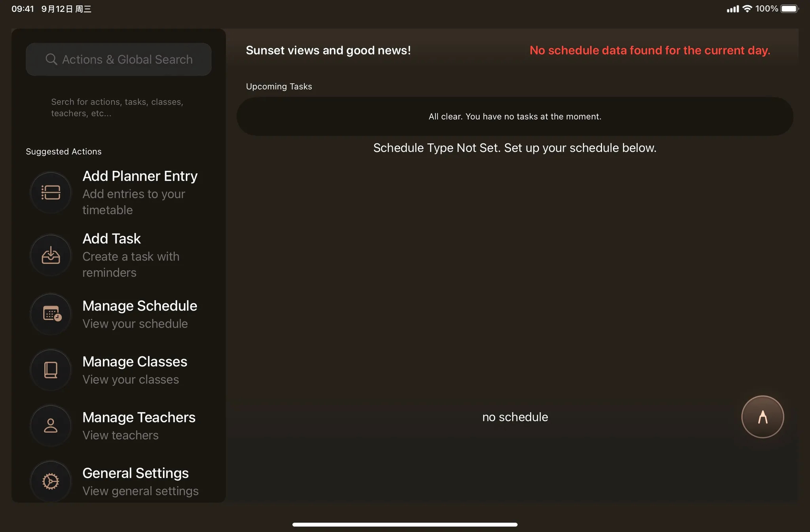The width and height of the screenshot is (810, 532).
Task: Tap the round floating action button
Action: coord(763,417)
